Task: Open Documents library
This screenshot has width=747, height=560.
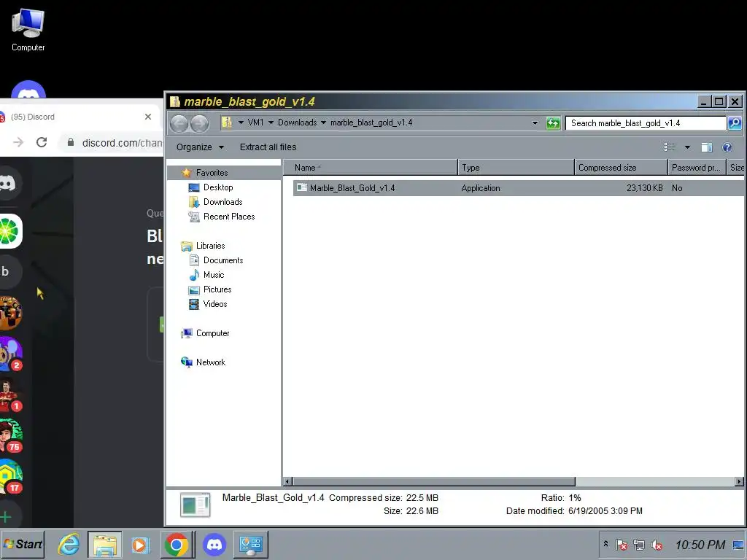Action: point(223,260)
